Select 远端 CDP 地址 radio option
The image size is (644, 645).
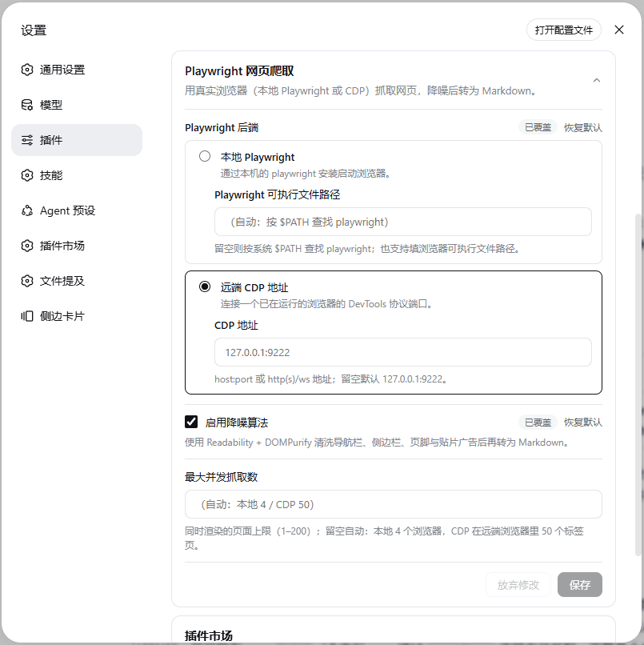click(x=205, y=286)
